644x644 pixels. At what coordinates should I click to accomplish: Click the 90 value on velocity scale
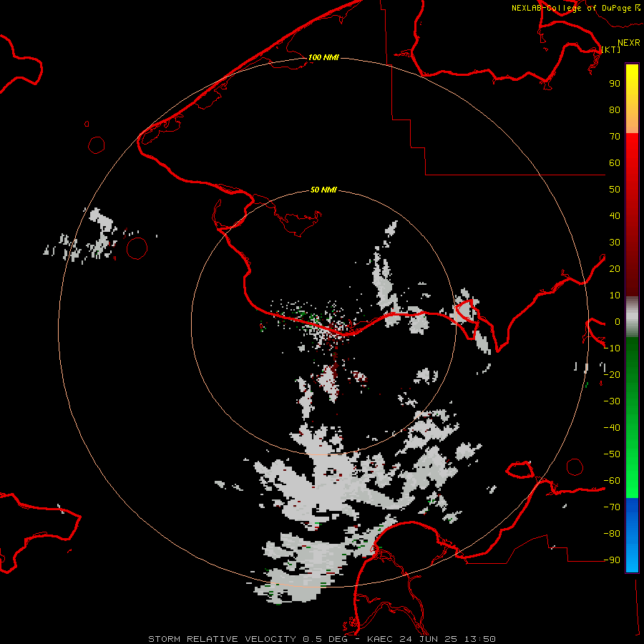coord(615,84)
